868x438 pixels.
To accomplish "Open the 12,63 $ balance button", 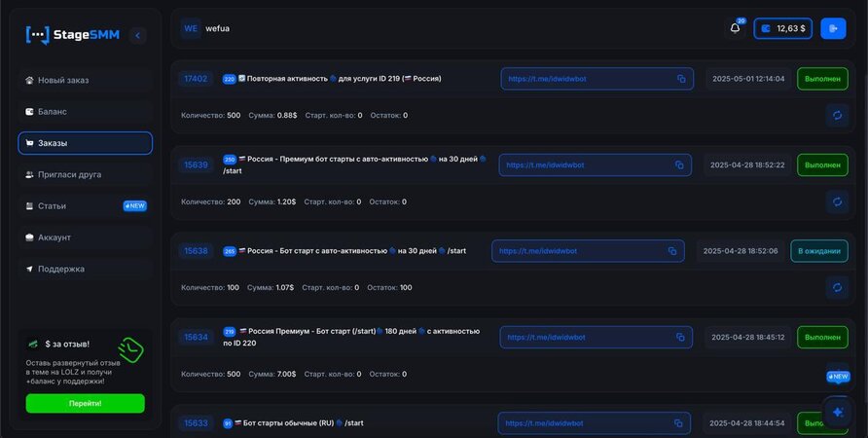I will [782, 28].
